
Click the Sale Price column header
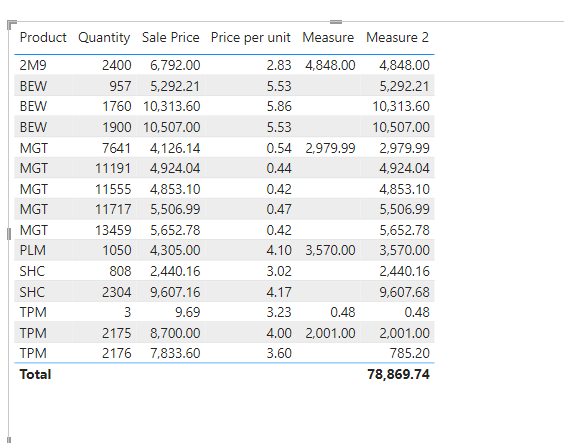point(170,37)
